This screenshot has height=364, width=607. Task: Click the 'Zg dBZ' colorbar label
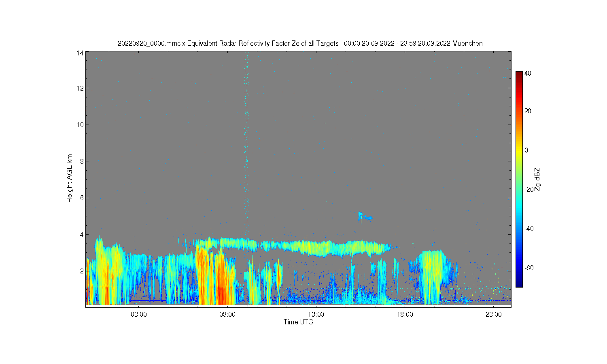[537, 179]
